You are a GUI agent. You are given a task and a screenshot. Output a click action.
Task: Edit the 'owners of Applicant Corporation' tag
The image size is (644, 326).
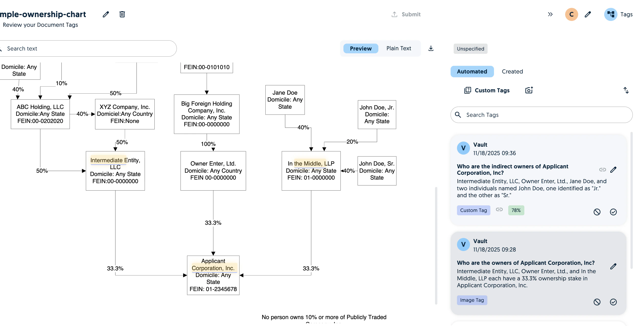[x=613, y=266]
